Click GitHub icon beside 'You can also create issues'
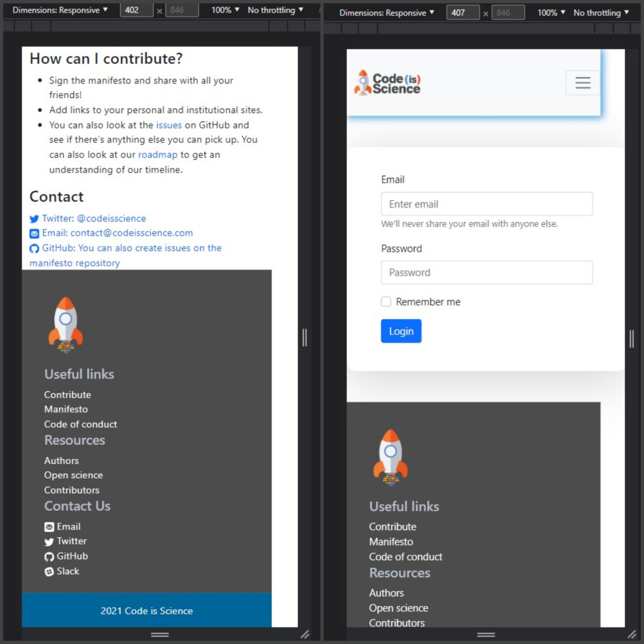Image resolution: width=644 pixels, height=644 pixels. point(34,249)
